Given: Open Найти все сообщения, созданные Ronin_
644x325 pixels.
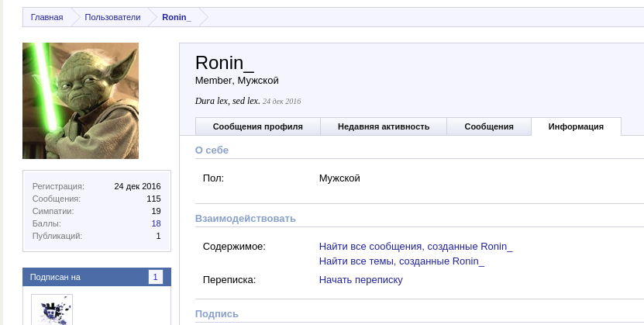Looking at the screenshot, I should pos(415,247).
